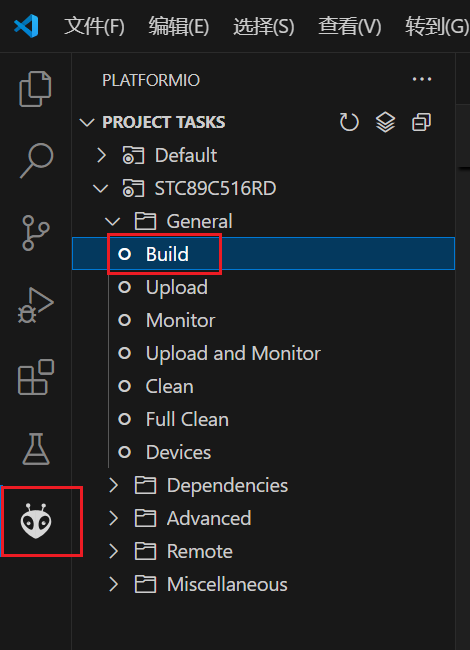Screen dimensions: 470x650
Task: Open the 查看(V) menu
Action: 349,26
